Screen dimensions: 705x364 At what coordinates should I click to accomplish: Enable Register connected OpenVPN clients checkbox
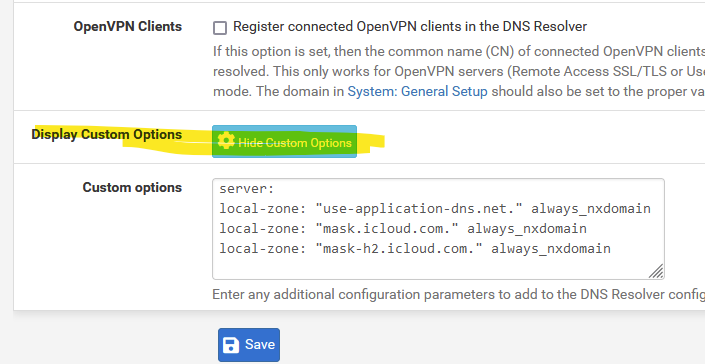point(220,28)
